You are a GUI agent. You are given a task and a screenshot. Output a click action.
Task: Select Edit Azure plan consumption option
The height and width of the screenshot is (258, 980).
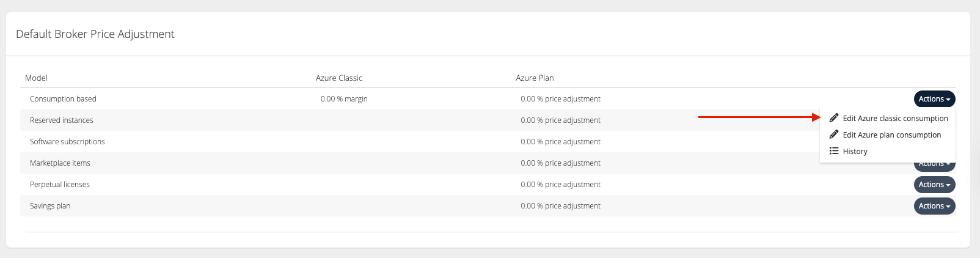point(891,135)
